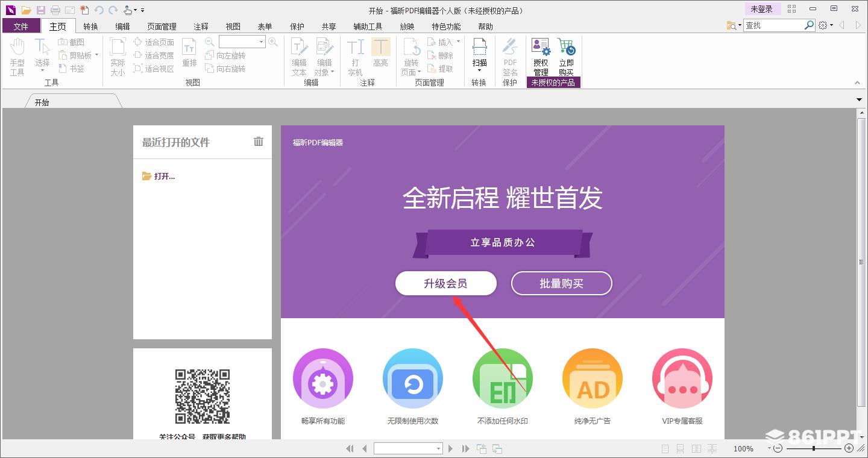Select the 打字机 typewriter tool
This screenshot has width=868, height=458.
coord(355,57)
